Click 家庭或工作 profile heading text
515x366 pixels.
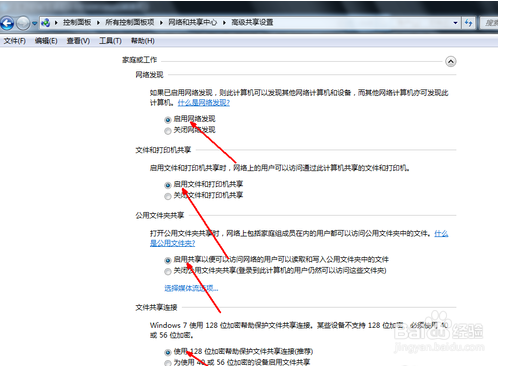(139, 60)
